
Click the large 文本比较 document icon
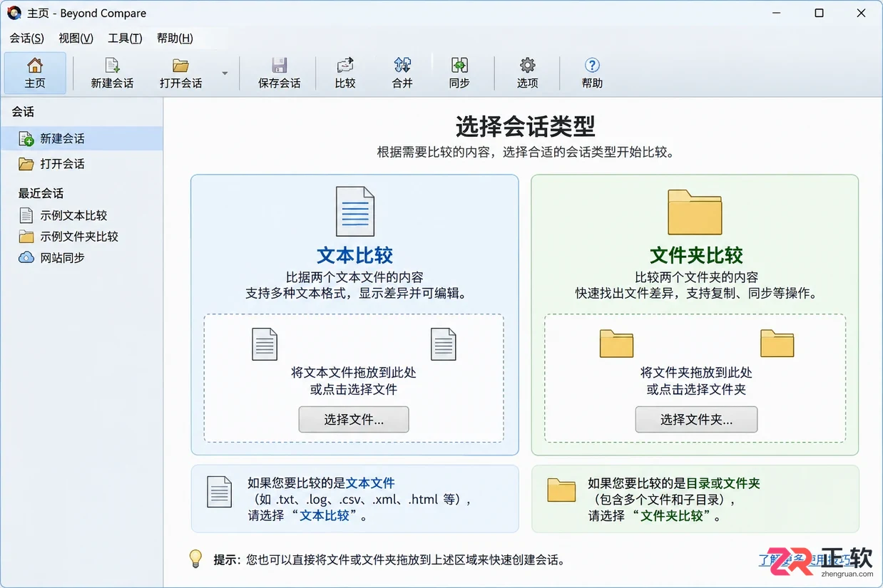pos(354,211)
